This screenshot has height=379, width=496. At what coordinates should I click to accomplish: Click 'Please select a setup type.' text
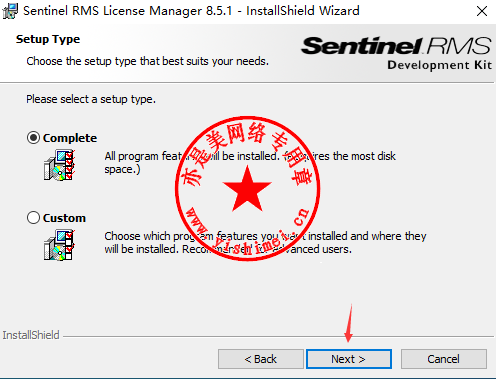coord(91,99)
